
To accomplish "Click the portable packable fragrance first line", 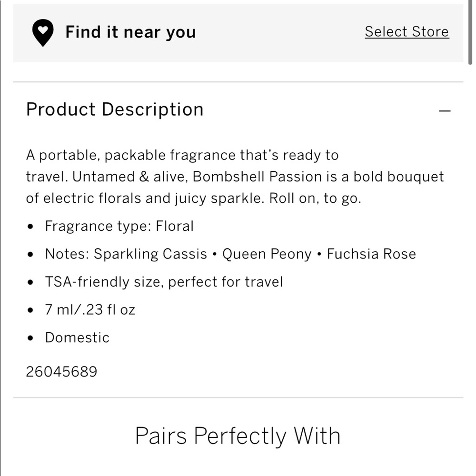I will (182, 155).
